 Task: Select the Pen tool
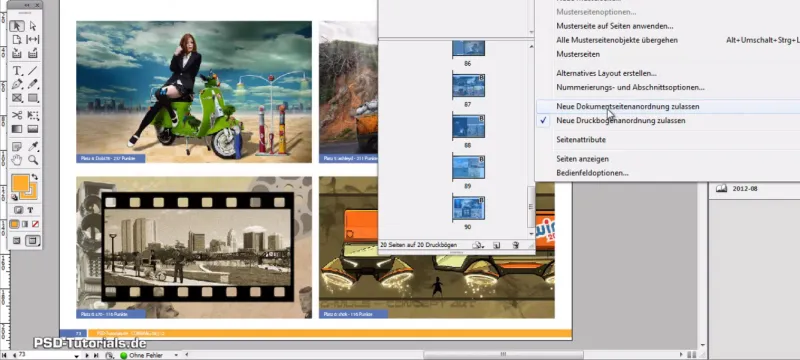[17, 84]
